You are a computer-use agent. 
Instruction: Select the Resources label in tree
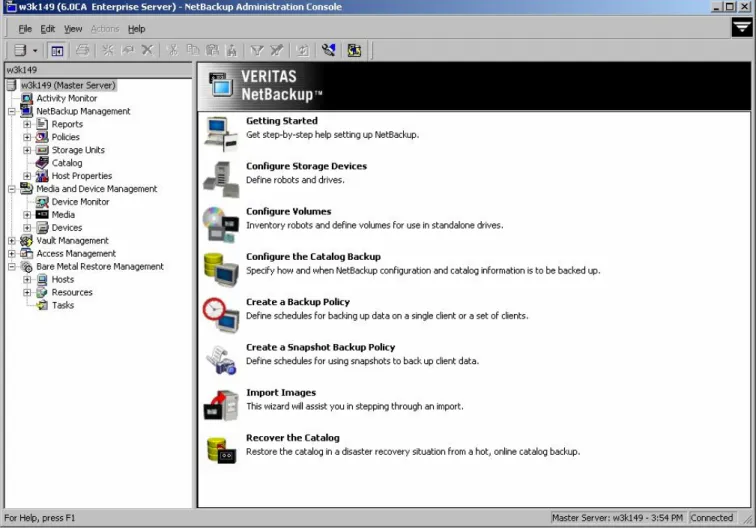(x=72, y=293)
